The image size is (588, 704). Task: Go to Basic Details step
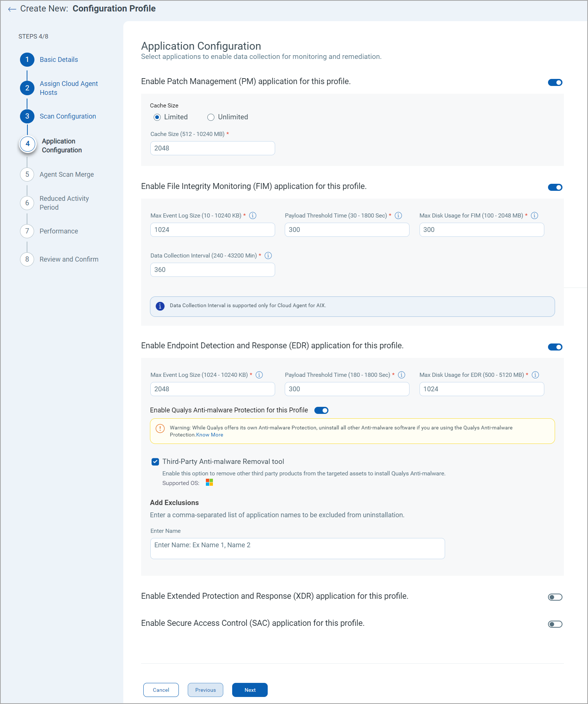(x=59, y=60)
